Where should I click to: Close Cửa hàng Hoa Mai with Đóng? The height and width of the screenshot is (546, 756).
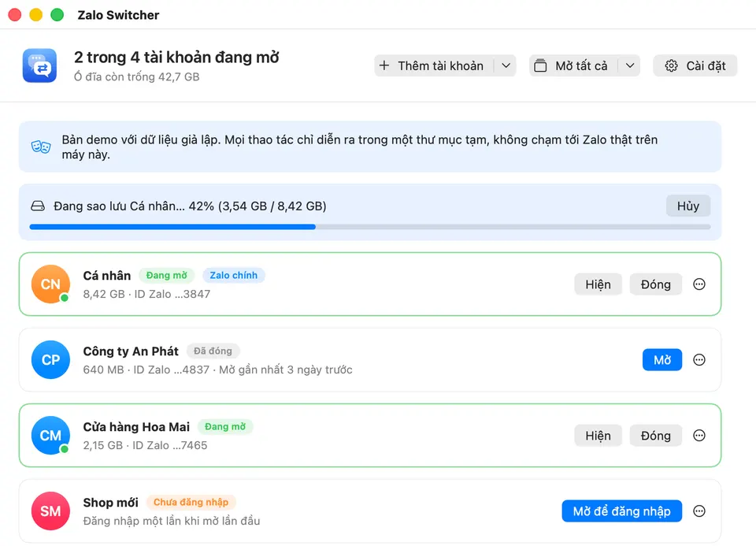[x=656, y=436]
